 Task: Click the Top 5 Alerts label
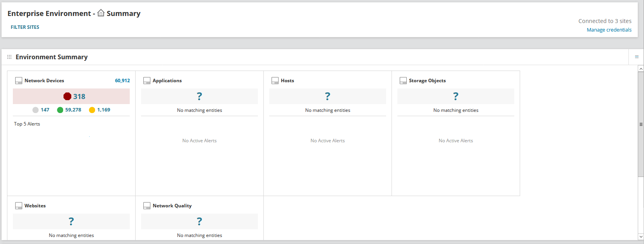27,124
